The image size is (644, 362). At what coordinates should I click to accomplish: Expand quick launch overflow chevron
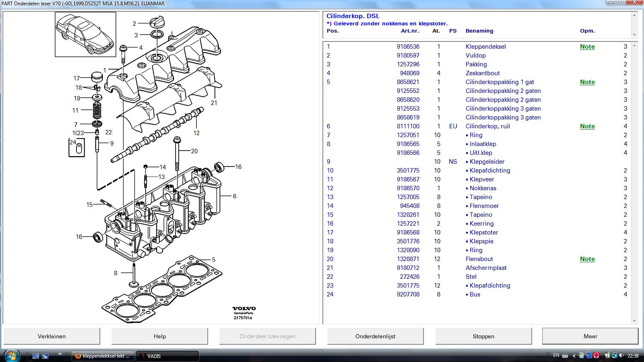60,354
